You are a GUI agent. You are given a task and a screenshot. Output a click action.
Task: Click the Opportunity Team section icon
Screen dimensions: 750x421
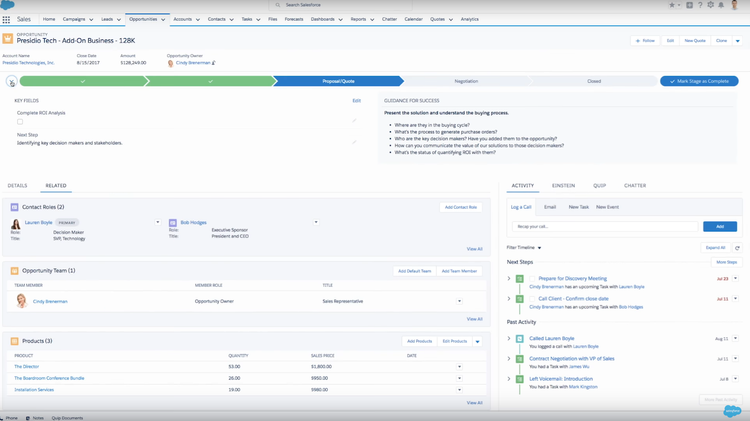[14, 271]
